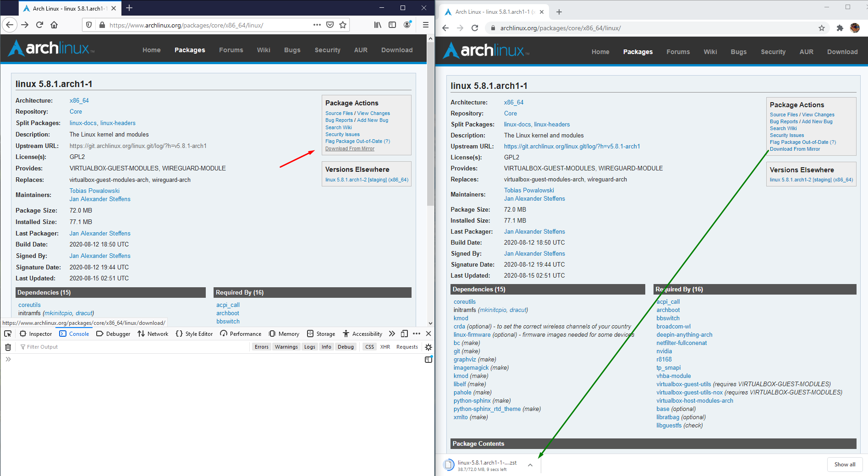868x476 pixels.
Task: Toggle the CSS console filter
Action: (370, 347)
